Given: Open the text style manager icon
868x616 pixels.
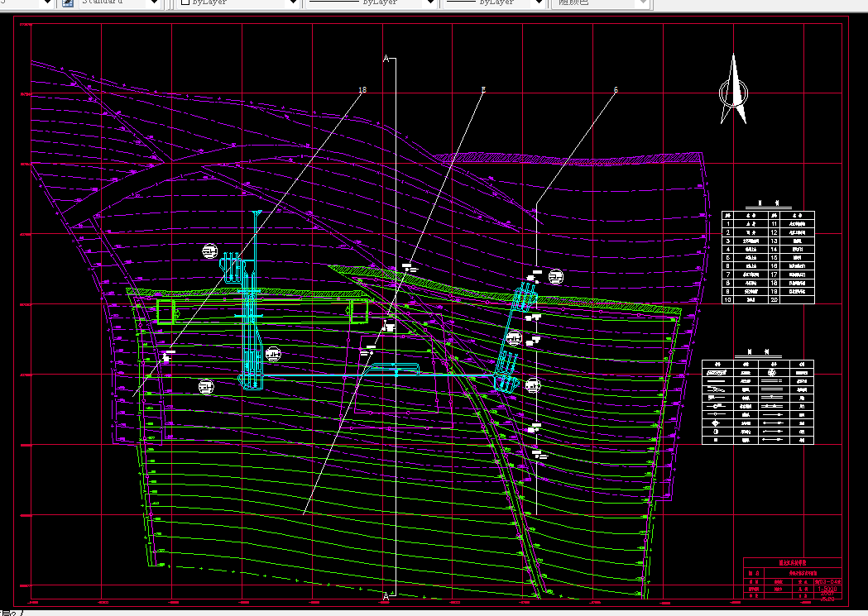Looking at the screenshot, I should [68, 2].
